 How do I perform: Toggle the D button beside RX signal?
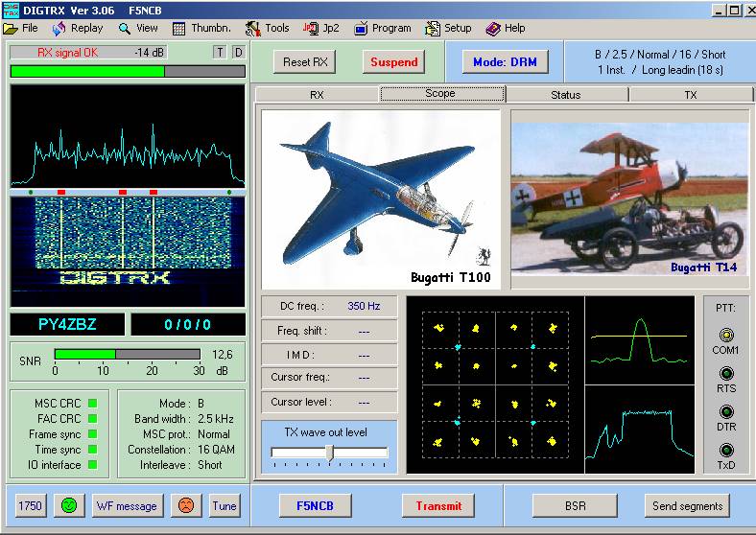pyautogui.click(x=238, y=52)
